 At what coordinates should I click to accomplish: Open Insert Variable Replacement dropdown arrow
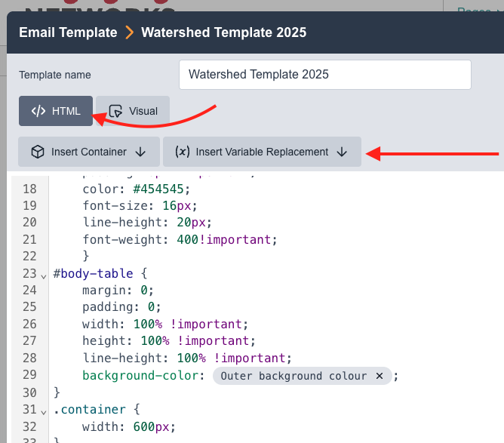point(342,152)
